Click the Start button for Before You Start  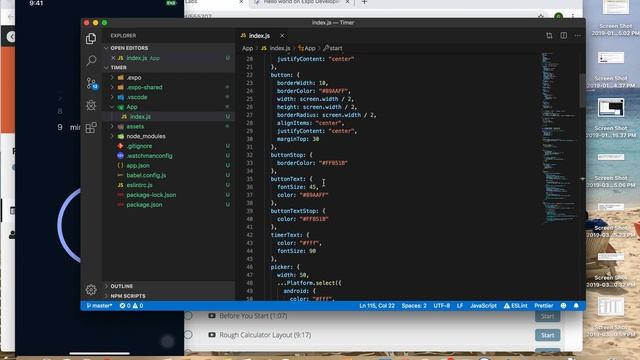coord(548,316)
